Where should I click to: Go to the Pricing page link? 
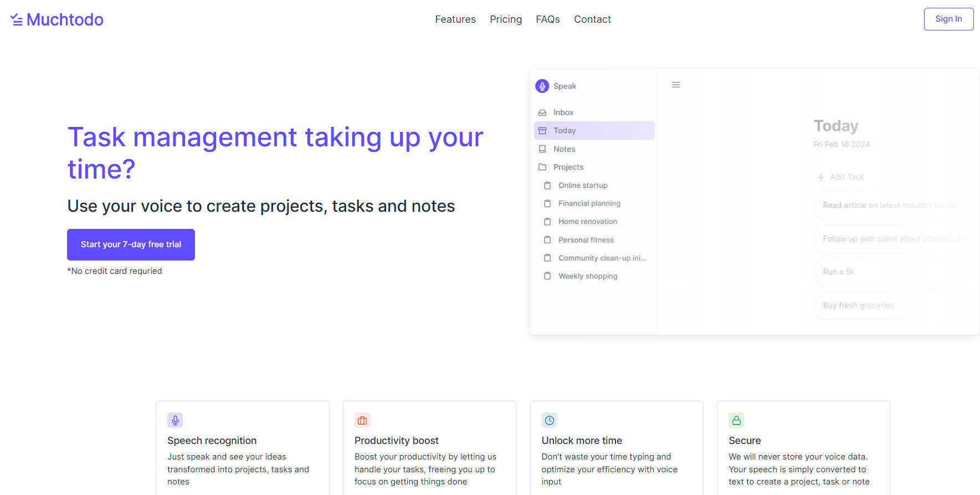coord(505,19)
